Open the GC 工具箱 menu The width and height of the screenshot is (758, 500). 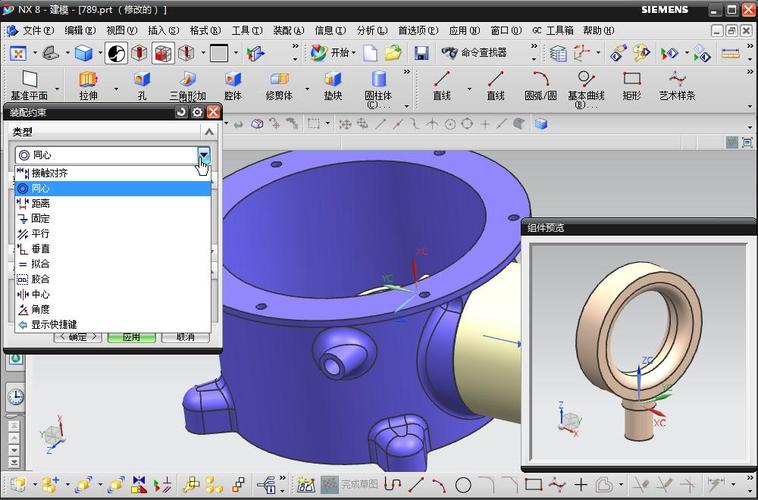(x=553, y=30)
